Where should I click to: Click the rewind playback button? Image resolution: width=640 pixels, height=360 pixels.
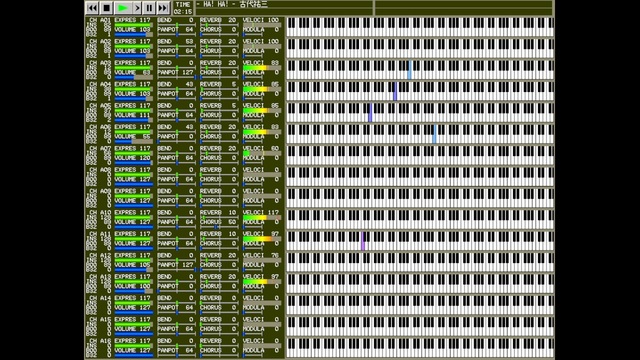click(93, 8)
